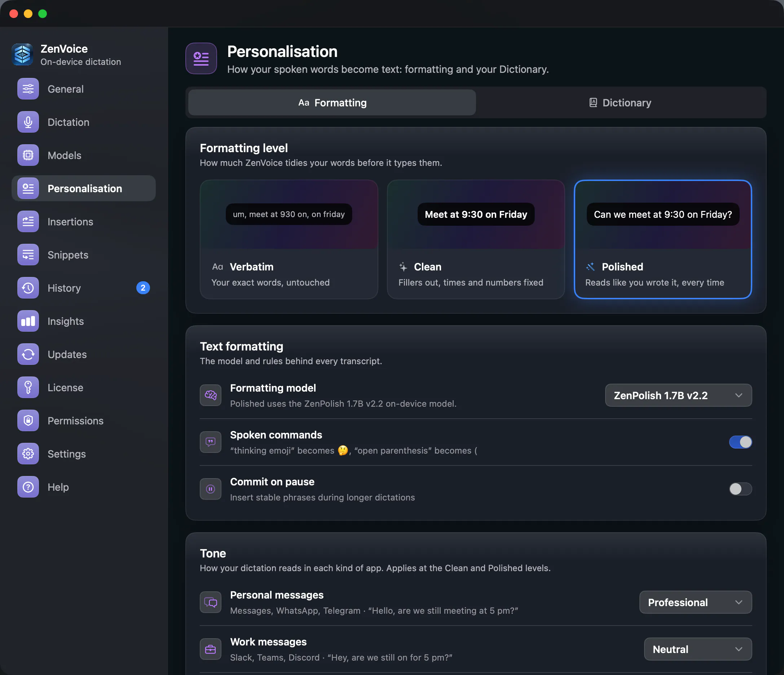Screen dimensions: 784x675
Task: Click the 'On-device dictation' subtitle text
Action: [x=80, y=62]
